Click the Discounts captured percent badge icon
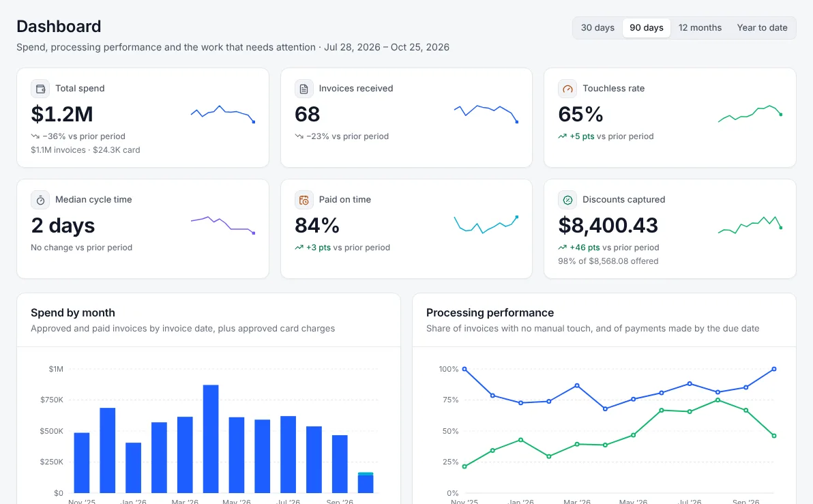Image resolution: width=813 pixels, height=504 pixels. [x=567, y=200]
